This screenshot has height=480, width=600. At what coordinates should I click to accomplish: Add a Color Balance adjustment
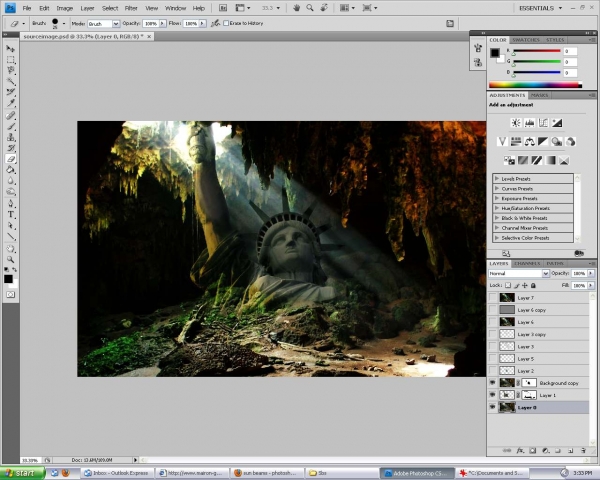530,142
